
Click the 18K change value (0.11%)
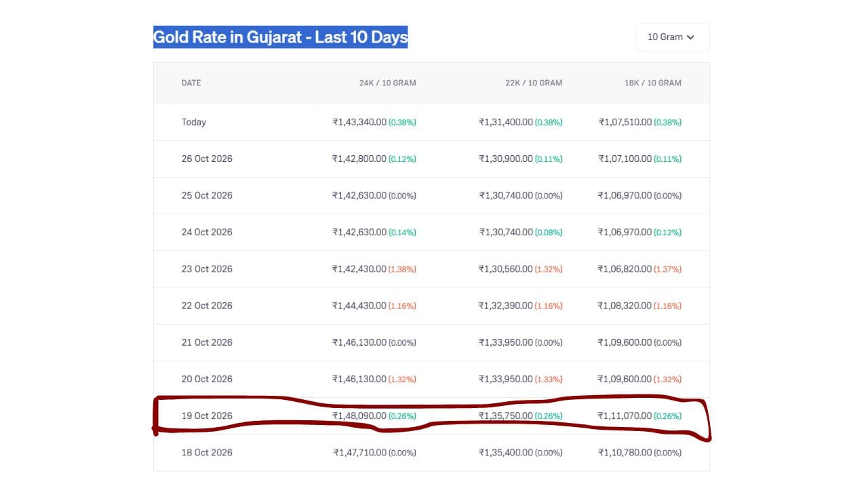[668, 159]
